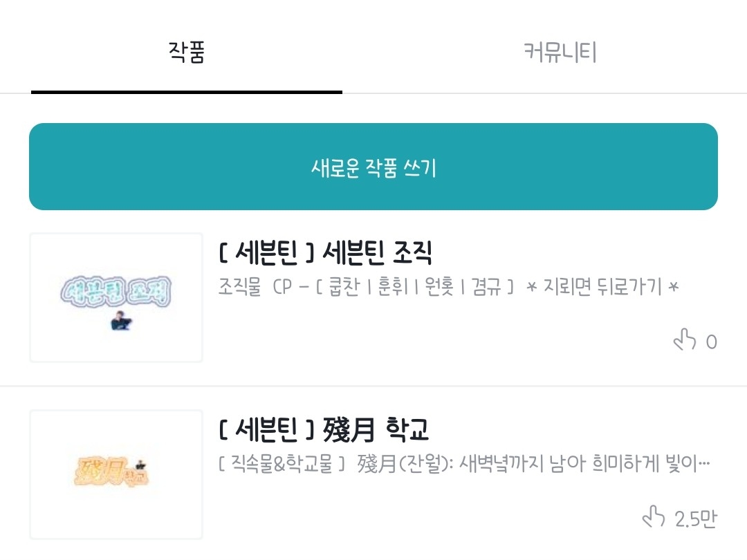Click the black underline beneath 작품 tab
The height and width of the screenshot is (560, 747).
(x=187, y=92)
